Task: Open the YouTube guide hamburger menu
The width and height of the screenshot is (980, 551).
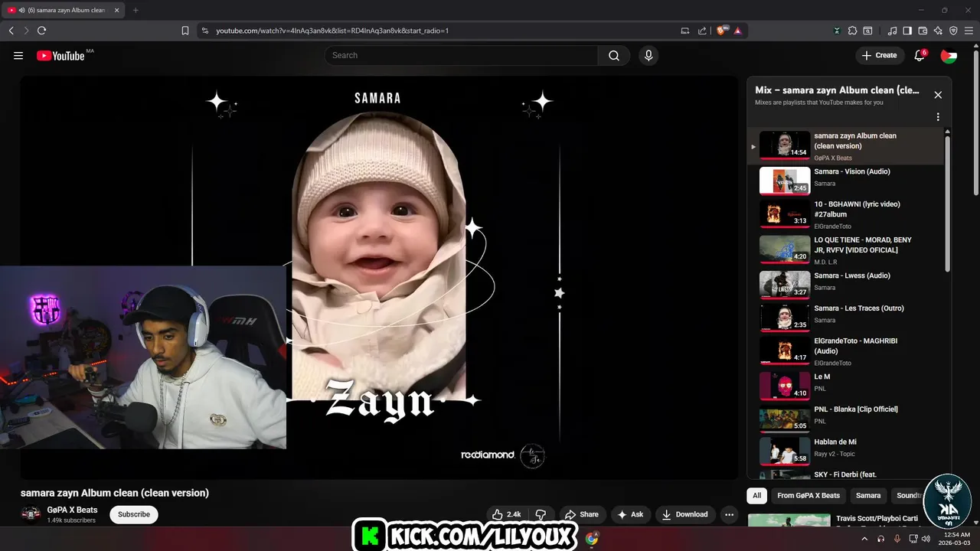Action: coord(18,55)
